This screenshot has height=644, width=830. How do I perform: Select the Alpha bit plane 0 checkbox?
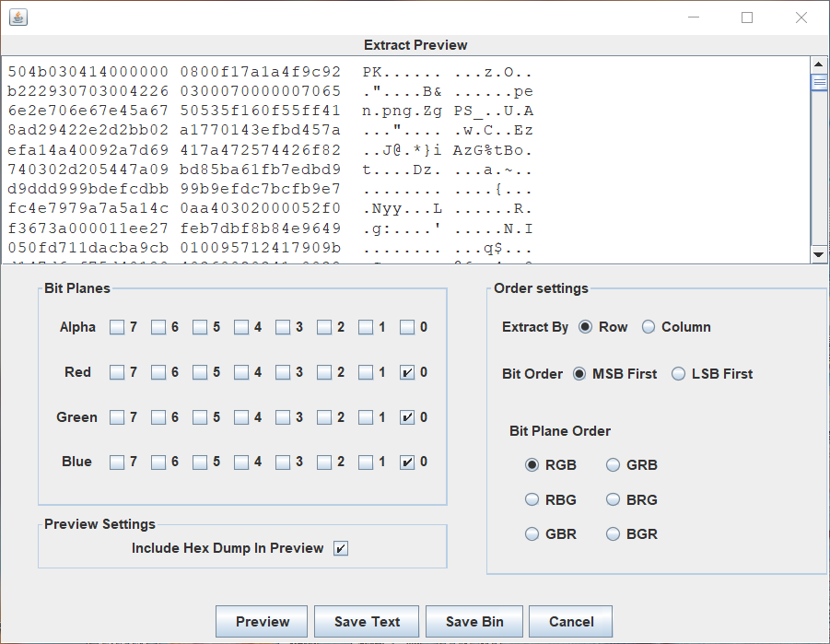(407, 327)
